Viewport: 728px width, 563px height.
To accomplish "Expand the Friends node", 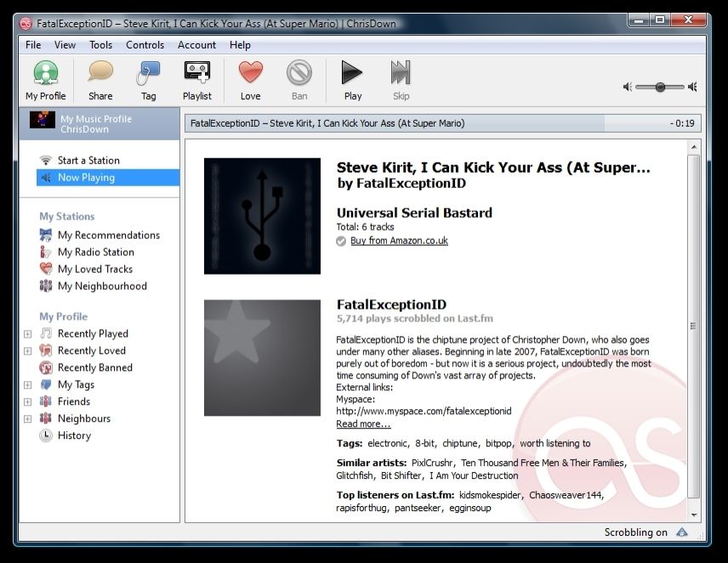I will point(28,402).
